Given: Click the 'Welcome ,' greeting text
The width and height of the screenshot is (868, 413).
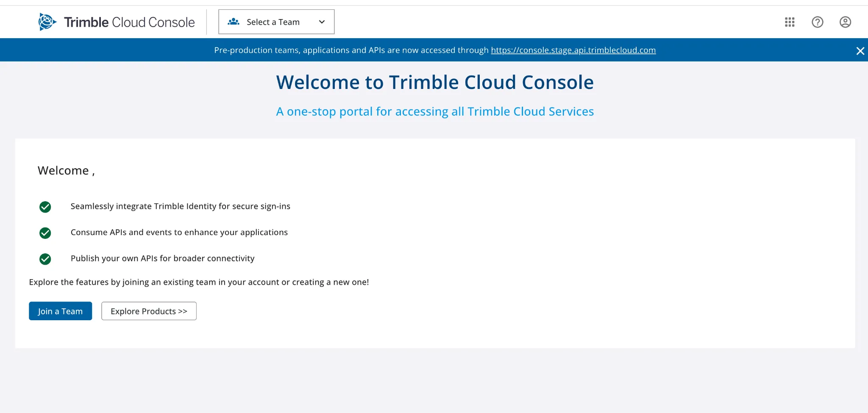Looking at the screenshot, I should tap(66, 170).
